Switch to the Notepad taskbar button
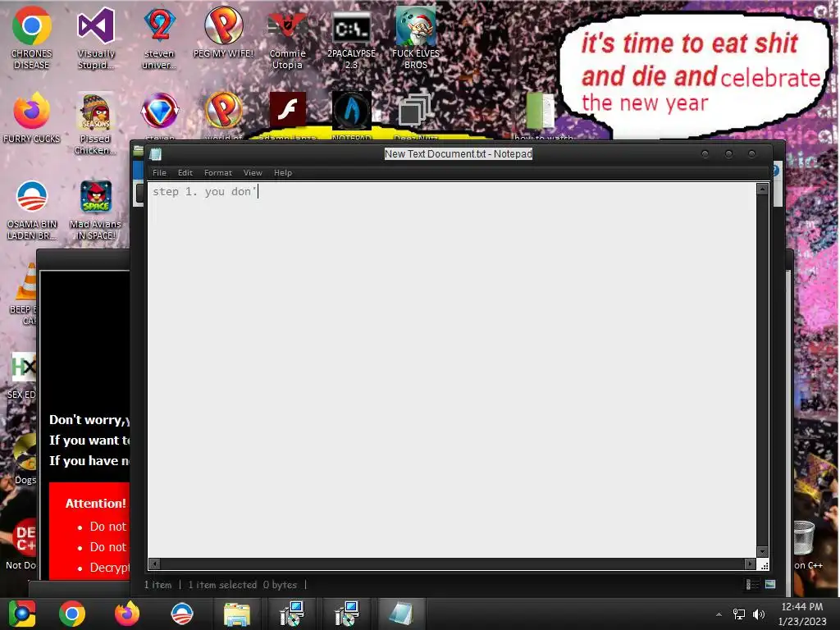 402,614
